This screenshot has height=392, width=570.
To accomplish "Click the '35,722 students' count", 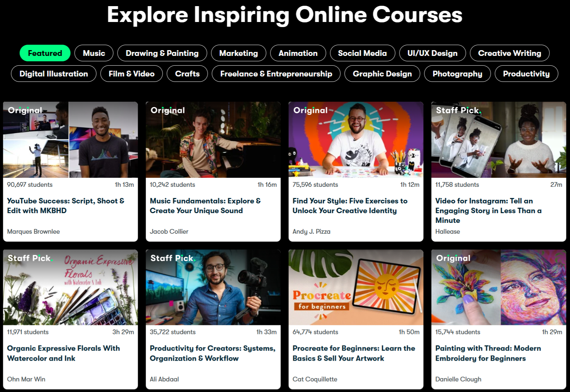I will click(173, 332).
